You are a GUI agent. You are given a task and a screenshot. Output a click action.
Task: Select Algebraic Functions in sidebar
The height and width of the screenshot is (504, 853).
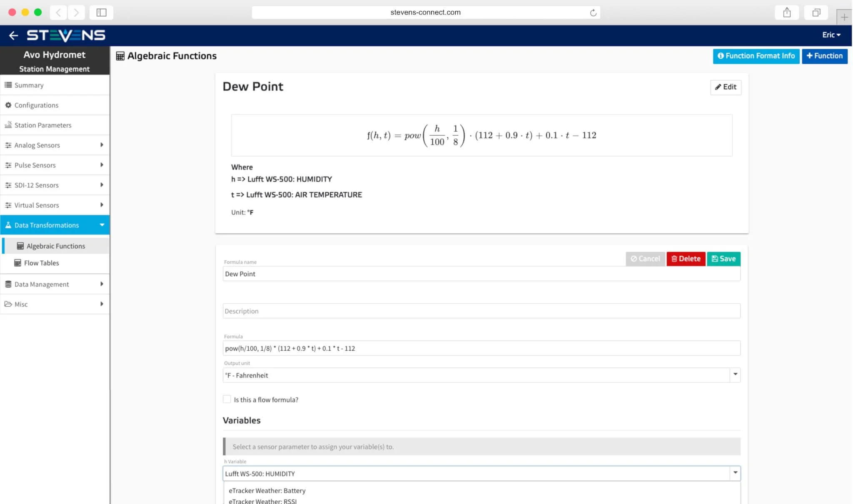coord(56,246)
